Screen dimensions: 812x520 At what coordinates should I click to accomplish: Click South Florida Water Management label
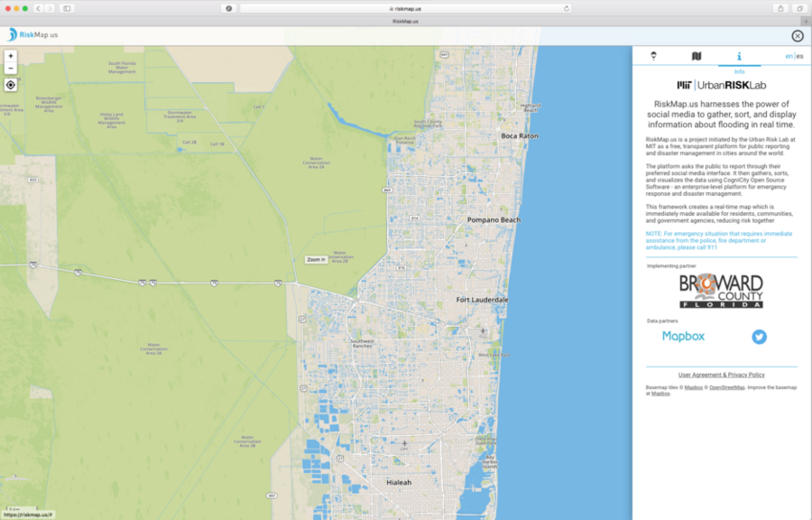pyautogui.click(x=122, y=68)
